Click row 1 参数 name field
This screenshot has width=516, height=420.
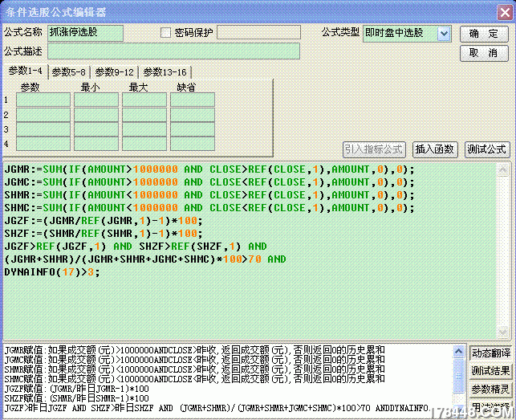[x=43, y=100]
